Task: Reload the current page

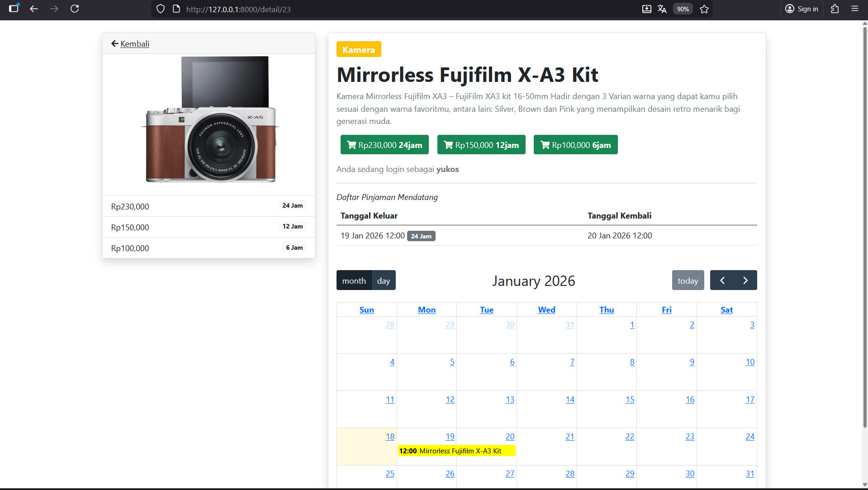Action: pyautogui.click(x=75, y=9)
